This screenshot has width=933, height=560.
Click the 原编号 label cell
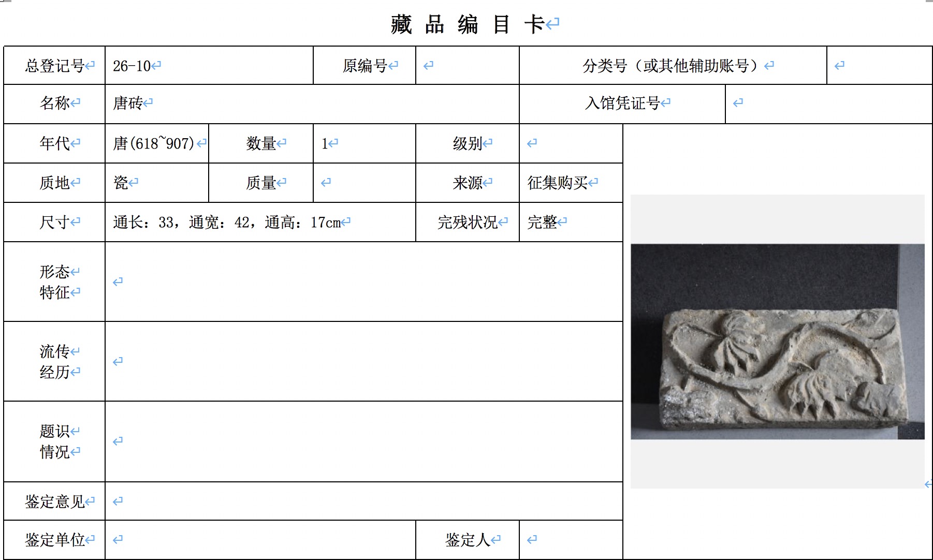(x=365, y=66)
